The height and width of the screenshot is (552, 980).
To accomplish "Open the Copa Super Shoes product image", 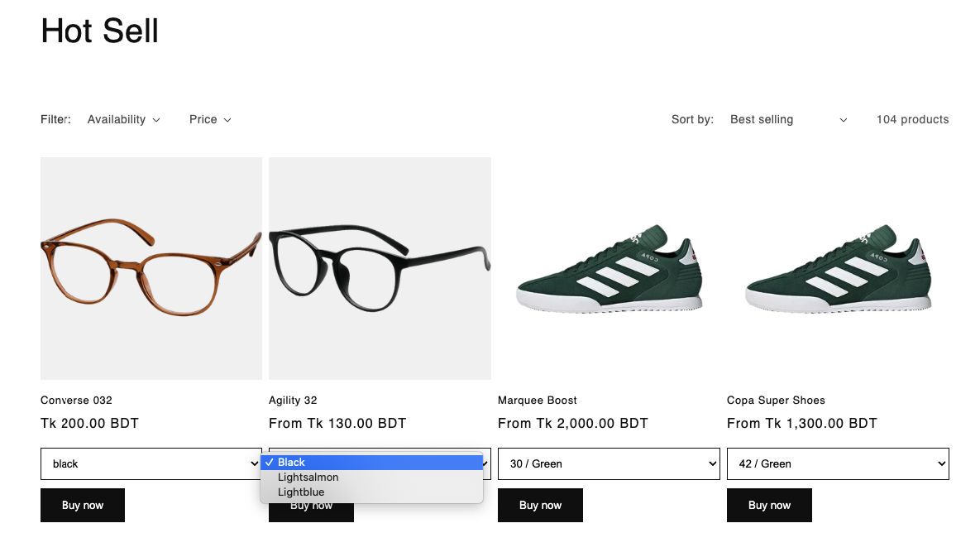I will 837,268.
